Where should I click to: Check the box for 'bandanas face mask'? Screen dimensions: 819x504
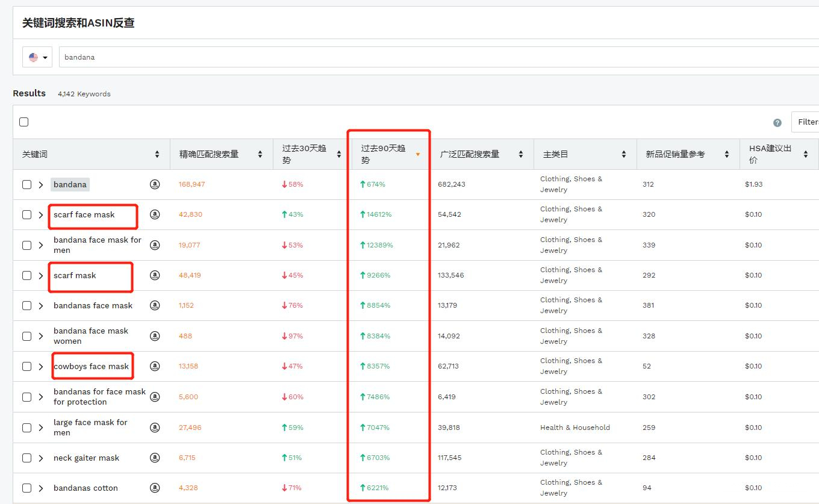click(26, 305)
